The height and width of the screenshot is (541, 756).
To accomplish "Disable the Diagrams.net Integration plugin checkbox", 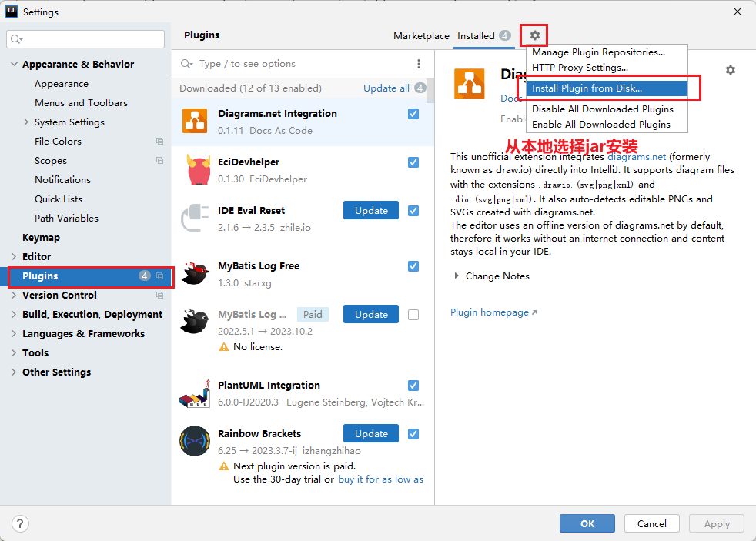I will coord(413,114).
